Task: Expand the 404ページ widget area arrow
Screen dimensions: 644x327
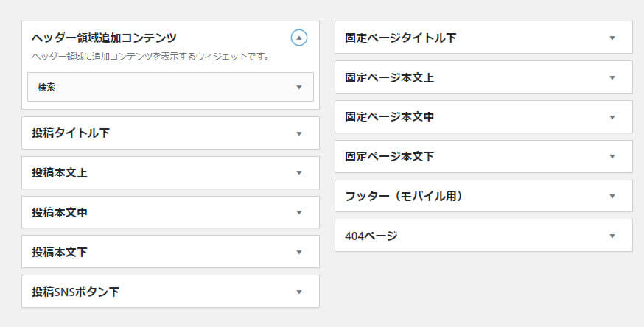Action: [x=612, y=236]
